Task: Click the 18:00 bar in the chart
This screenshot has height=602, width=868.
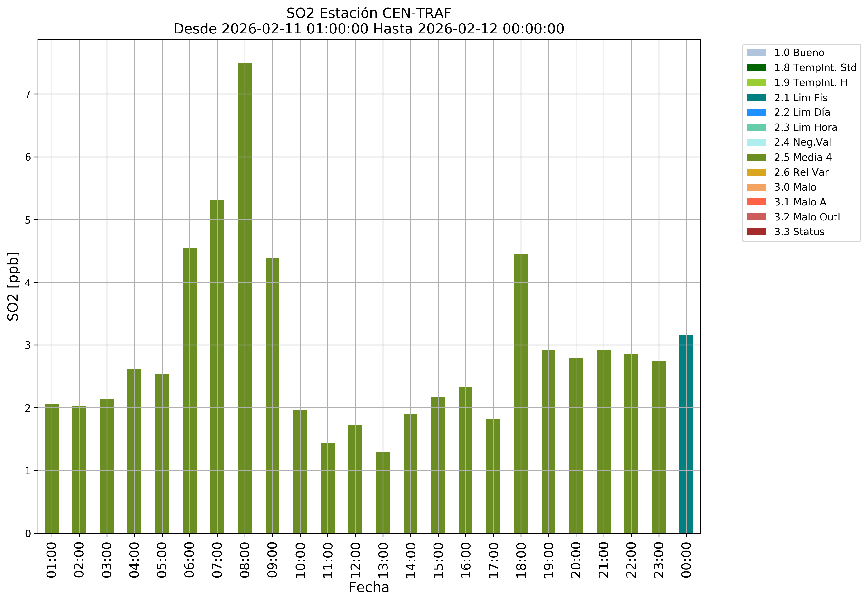Action: point(520,394)
